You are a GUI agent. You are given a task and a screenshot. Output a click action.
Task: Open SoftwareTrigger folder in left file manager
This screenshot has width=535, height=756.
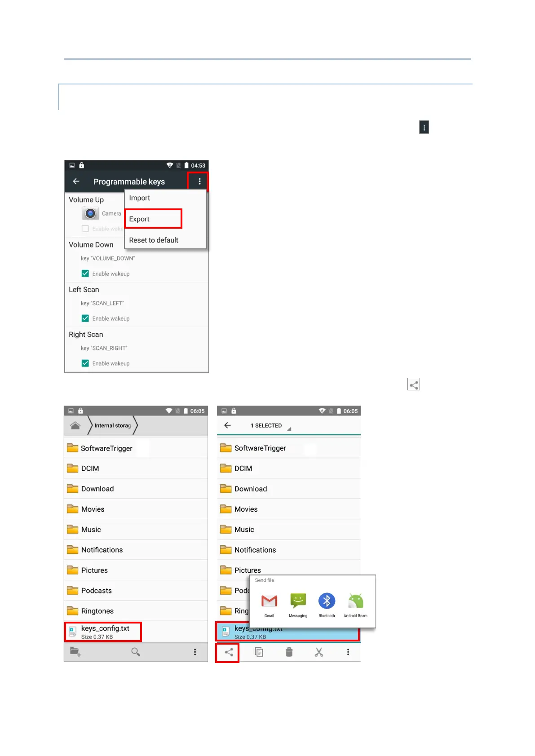pyautogui.click(x=136, y=448)
